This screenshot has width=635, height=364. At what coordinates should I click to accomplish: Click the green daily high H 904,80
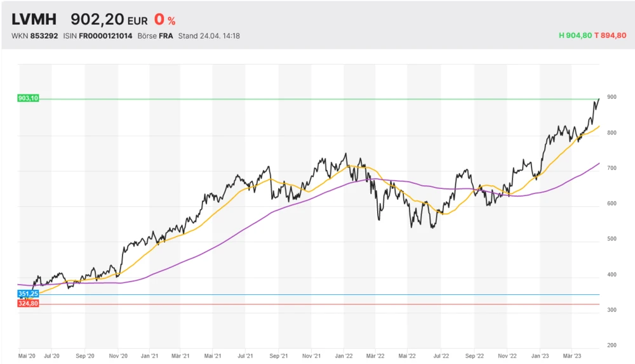coord(575,36)
